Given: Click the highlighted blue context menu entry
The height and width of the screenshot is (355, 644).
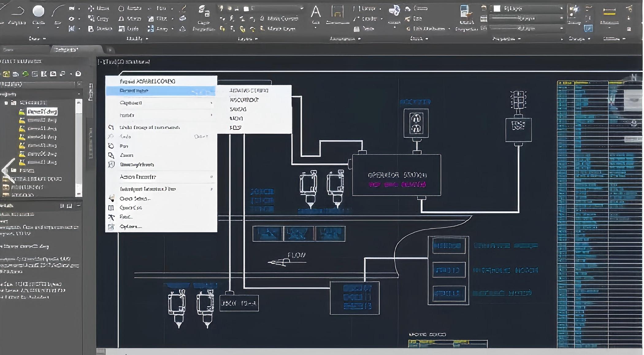Looking at the screenshot, I should [x=161, y=91].
